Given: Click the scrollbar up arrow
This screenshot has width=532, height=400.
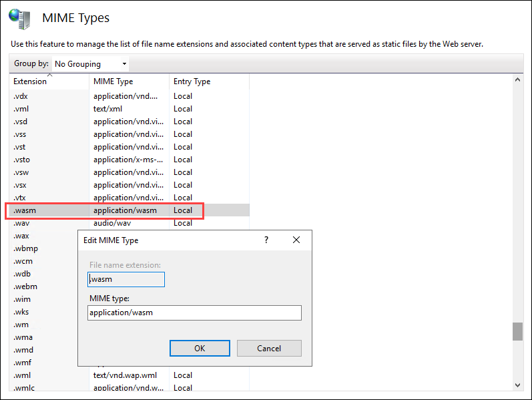Looking at the screenshot, I should click(517, 80).
